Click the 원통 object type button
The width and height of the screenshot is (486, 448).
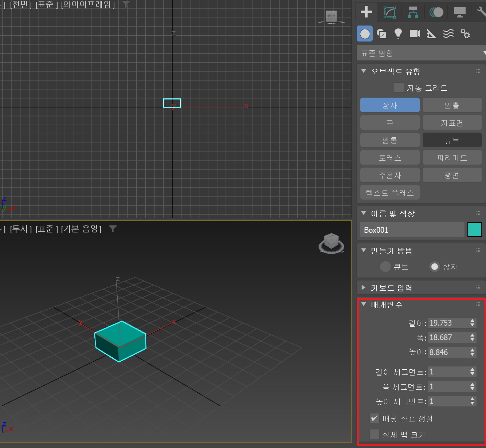click(x=390, y=140)
